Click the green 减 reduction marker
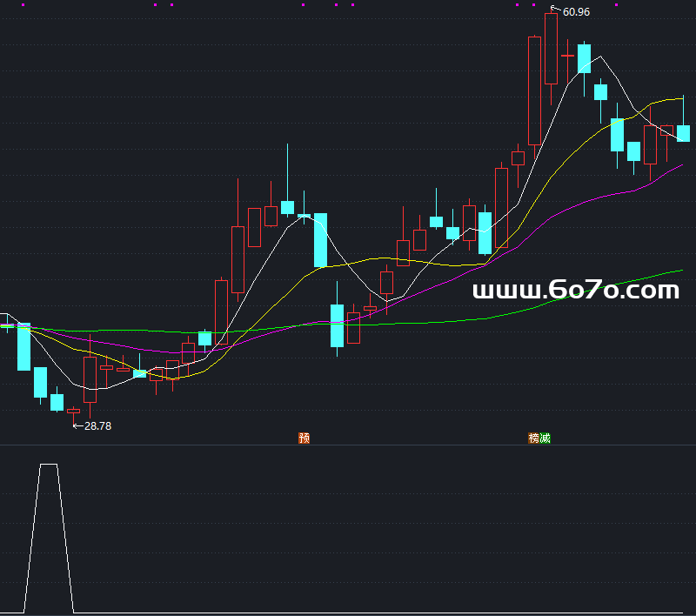Screen dimensions: 696x616 545,438
